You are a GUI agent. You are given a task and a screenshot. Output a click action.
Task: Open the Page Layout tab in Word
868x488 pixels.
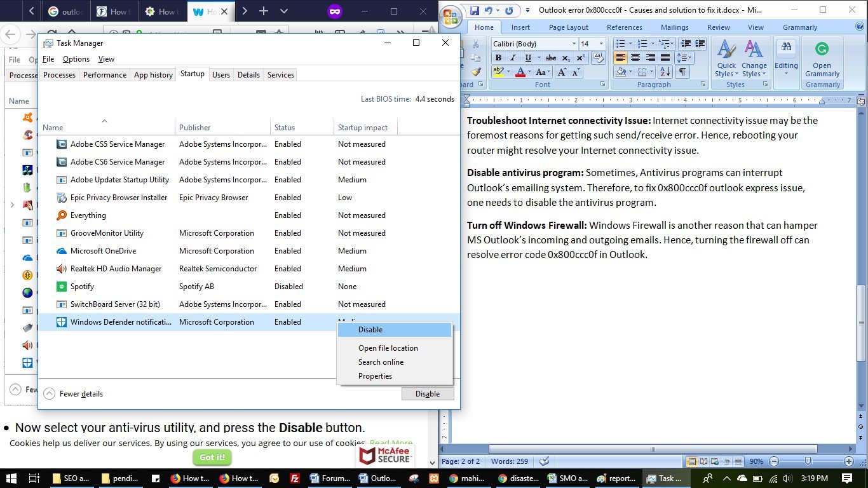tap(569, 27)
